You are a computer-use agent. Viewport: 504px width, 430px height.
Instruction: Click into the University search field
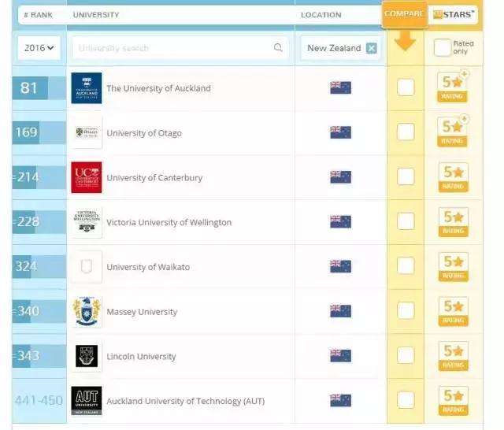[x=172, y=48]
